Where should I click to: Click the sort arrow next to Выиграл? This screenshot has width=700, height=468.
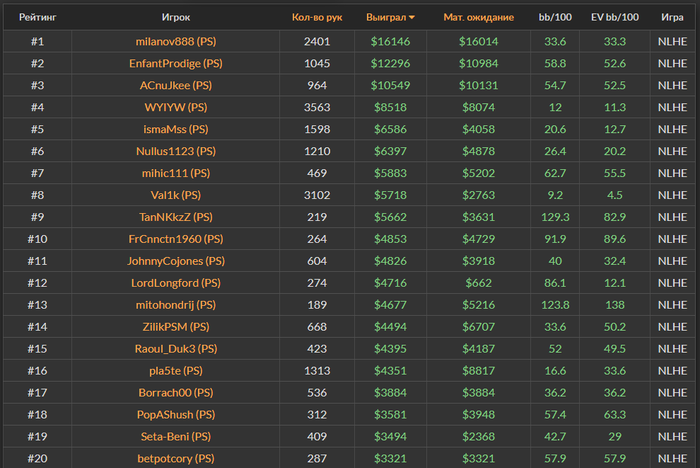(x=411, y=18)
